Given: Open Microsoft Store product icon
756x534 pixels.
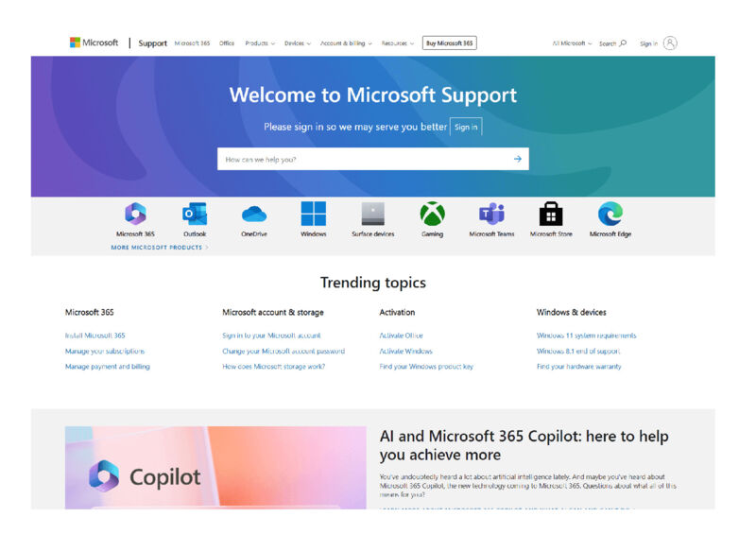Looking at the screenshot, I should click(551, 214).
